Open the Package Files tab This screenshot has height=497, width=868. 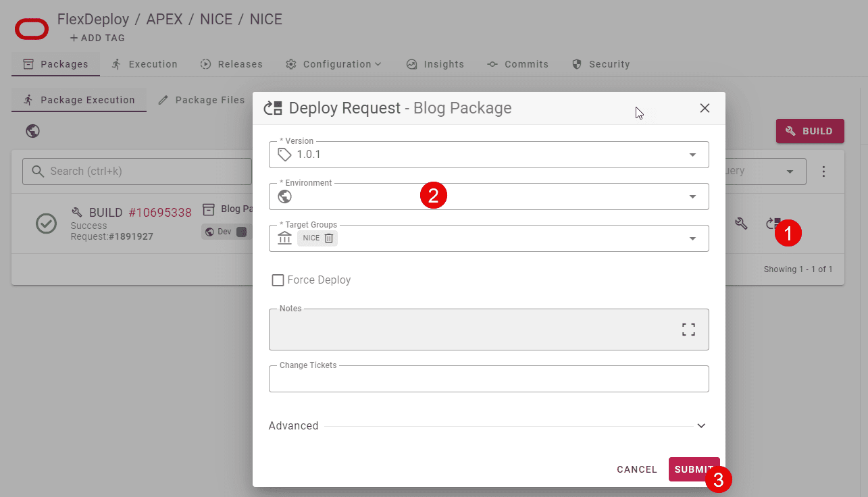point(201,100)
